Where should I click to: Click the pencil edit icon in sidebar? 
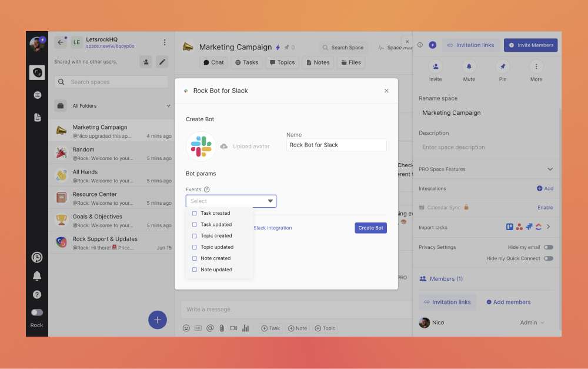(162, 62)
